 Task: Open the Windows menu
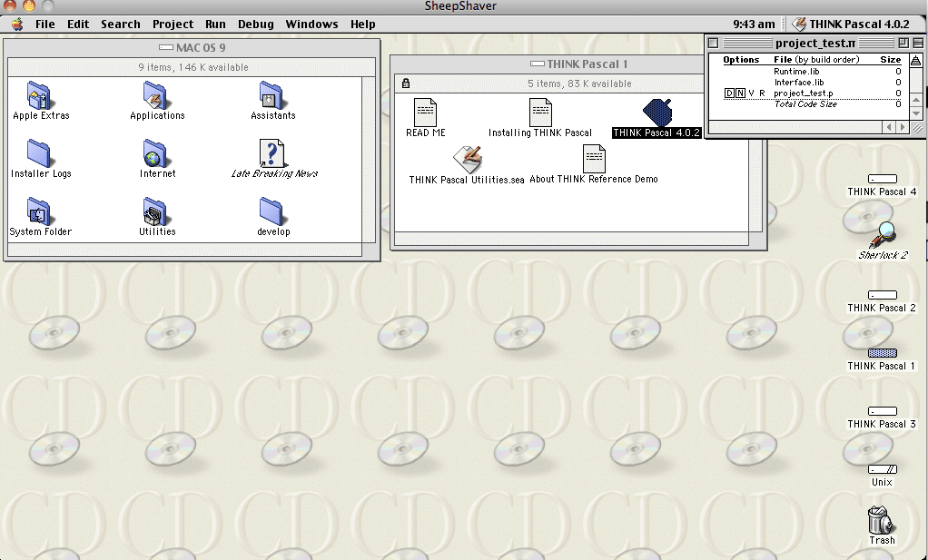pos(311,25)
